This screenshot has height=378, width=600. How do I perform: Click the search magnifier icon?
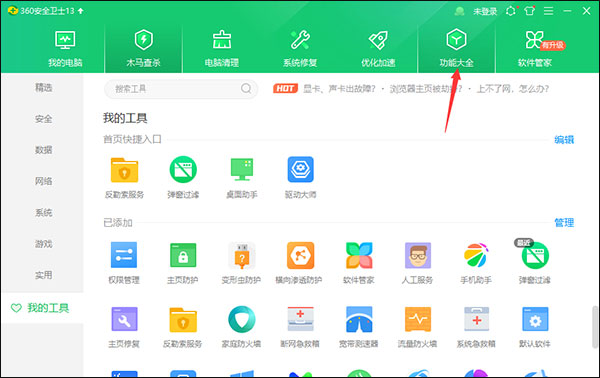pos(246,89)
